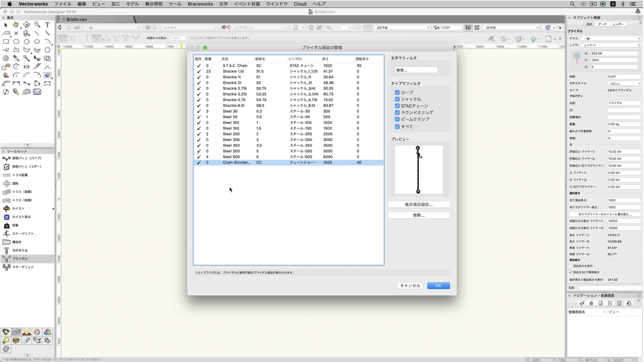Image resolution: width=644 pixels, height=362 pixels.
Task: Pick the Rectangle tool
Action: coord(6,42)
